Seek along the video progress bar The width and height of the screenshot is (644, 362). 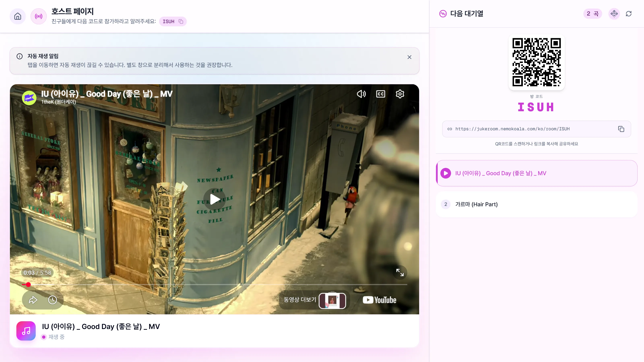point(215,285)
